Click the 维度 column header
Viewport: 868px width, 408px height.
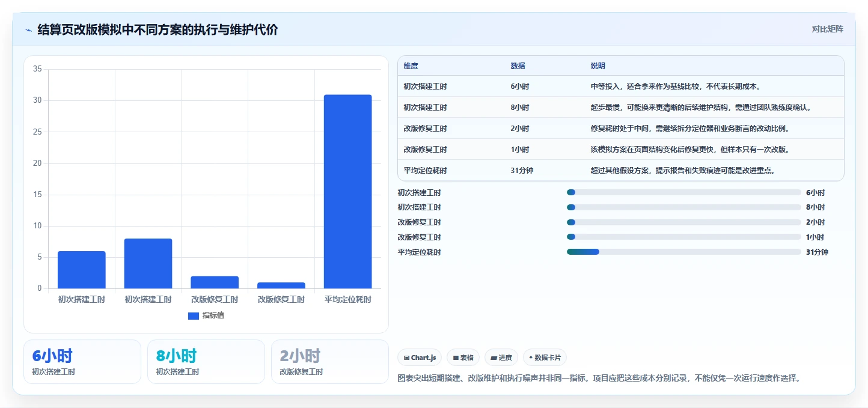pos(411,66)
